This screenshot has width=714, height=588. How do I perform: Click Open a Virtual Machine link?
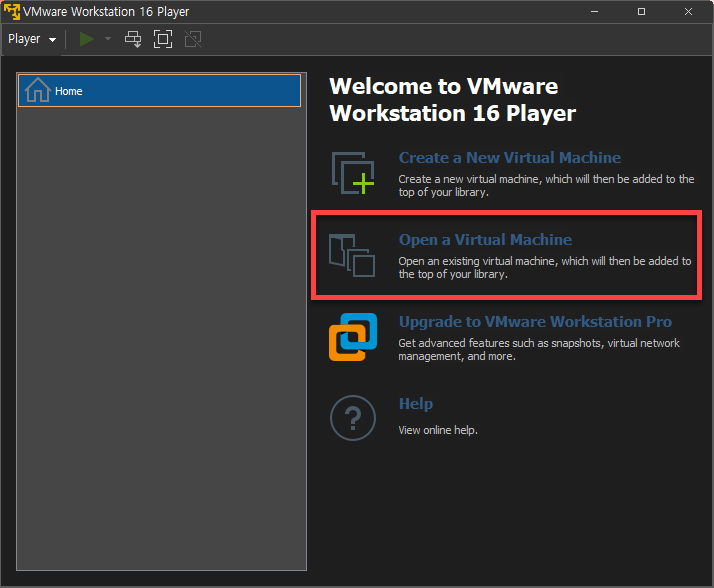coord(485,240)
